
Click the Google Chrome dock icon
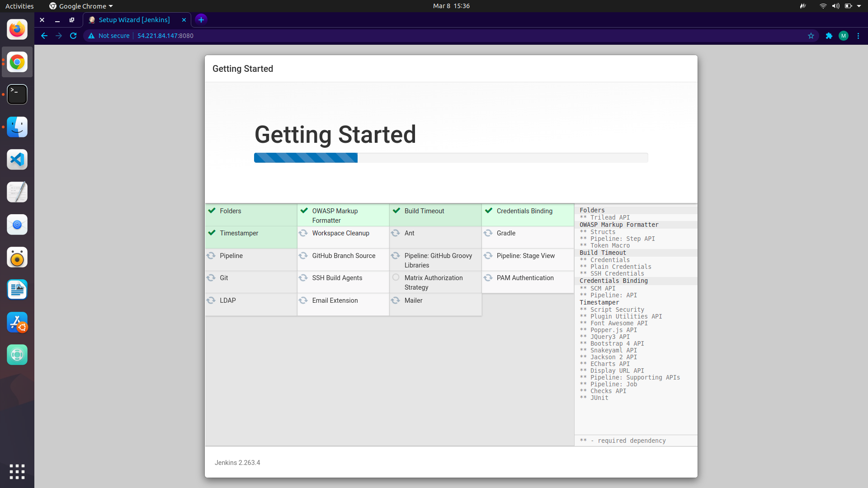point(17,62)
